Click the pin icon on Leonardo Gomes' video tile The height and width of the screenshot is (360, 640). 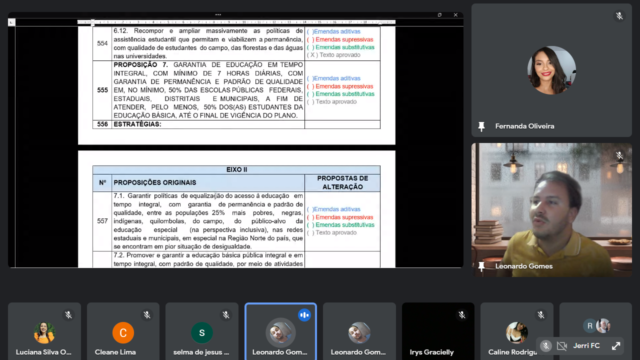point(482,267)
